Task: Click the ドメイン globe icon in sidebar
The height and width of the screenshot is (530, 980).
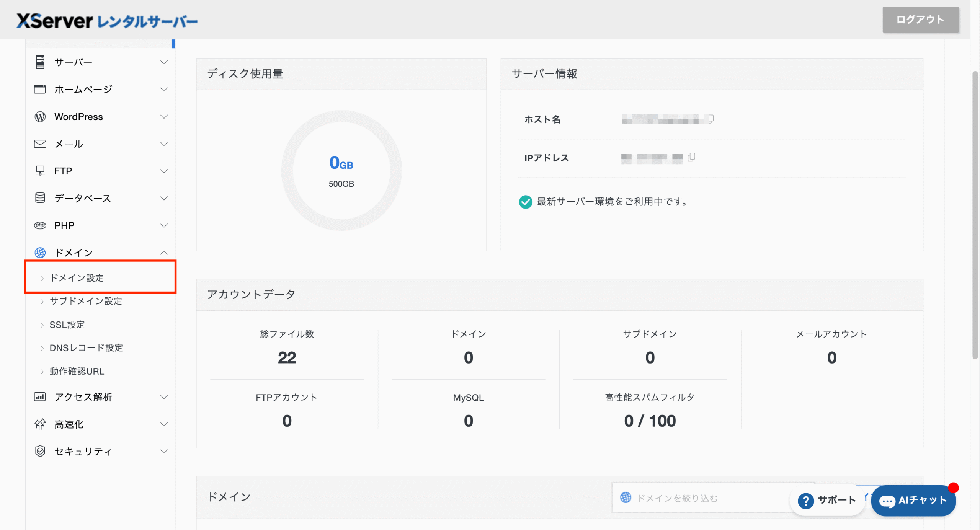Action: pyautogui.click(x=40, y=253)
